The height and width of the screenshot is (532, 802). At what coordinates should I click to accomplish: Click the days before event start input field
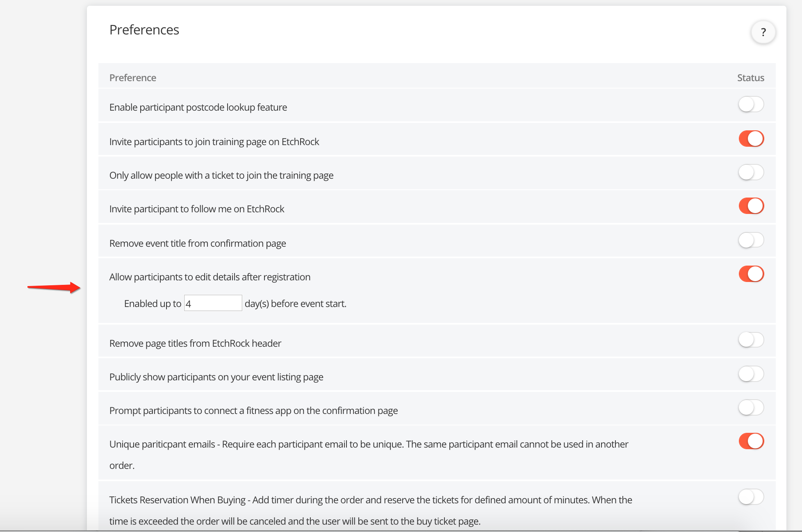pyautogui.click(x=213, y=303)
